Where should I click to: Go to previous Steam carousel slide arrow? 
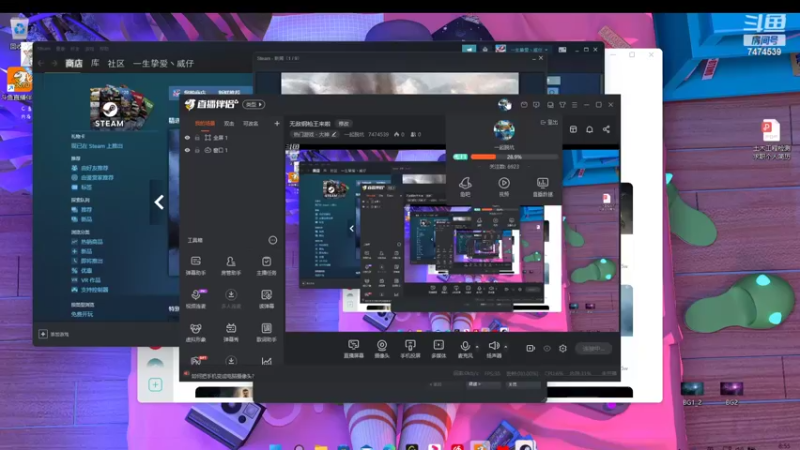pyautogui.click(x=159, y=203)
